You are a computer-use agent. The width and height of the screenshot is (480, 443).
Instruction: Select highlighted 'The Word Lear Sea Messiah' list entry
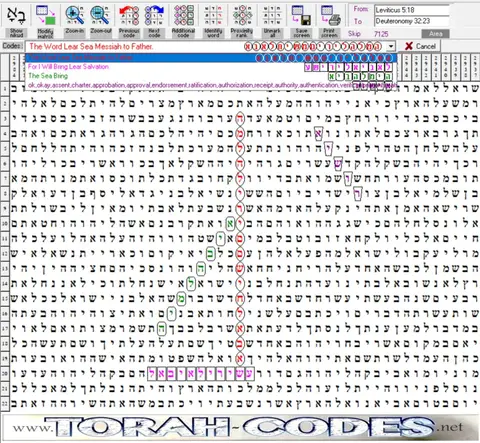(211, 57)
